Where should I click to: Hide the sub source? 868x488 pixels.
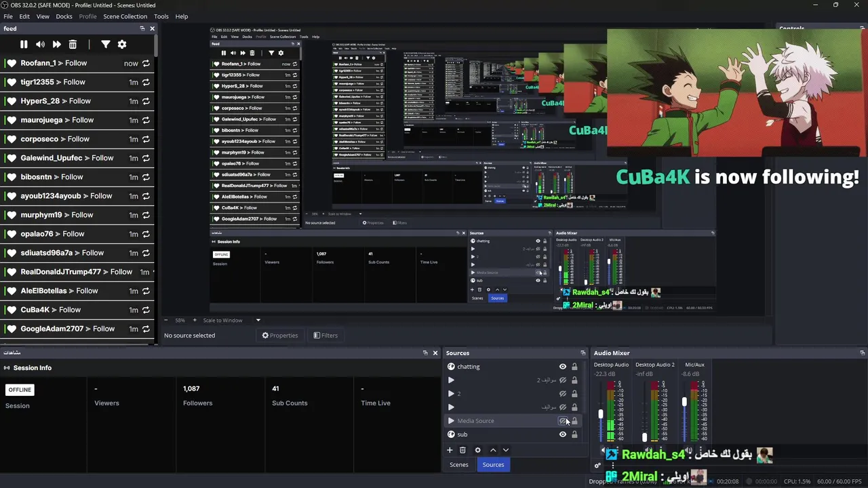[562, 434]
